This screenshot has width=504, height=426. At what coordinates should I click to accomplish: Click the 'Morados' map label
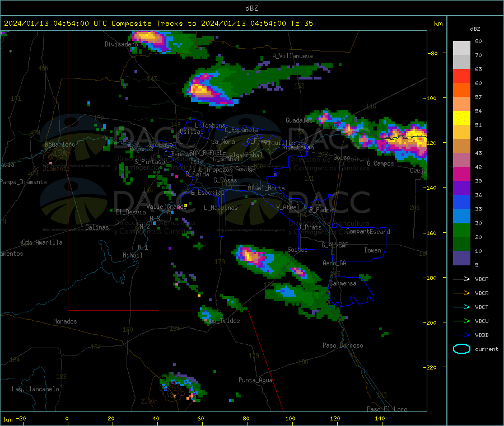tap(65, 321)
